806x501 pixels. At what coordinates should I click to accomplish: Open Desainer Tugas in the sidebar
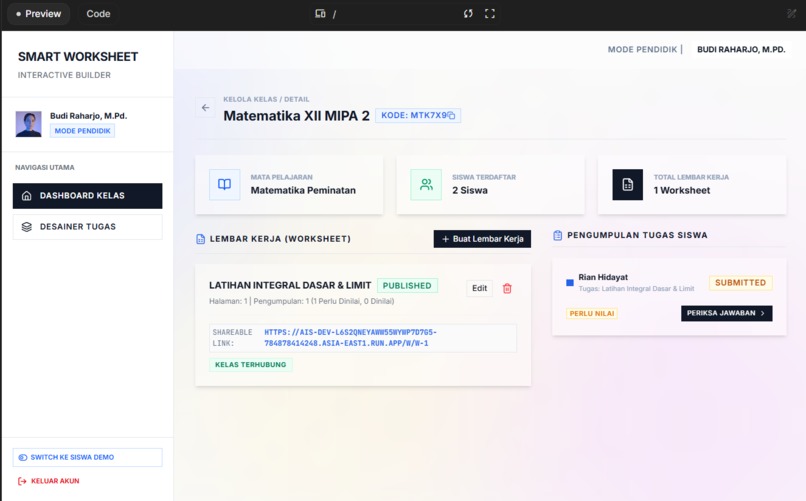[87, 227]
